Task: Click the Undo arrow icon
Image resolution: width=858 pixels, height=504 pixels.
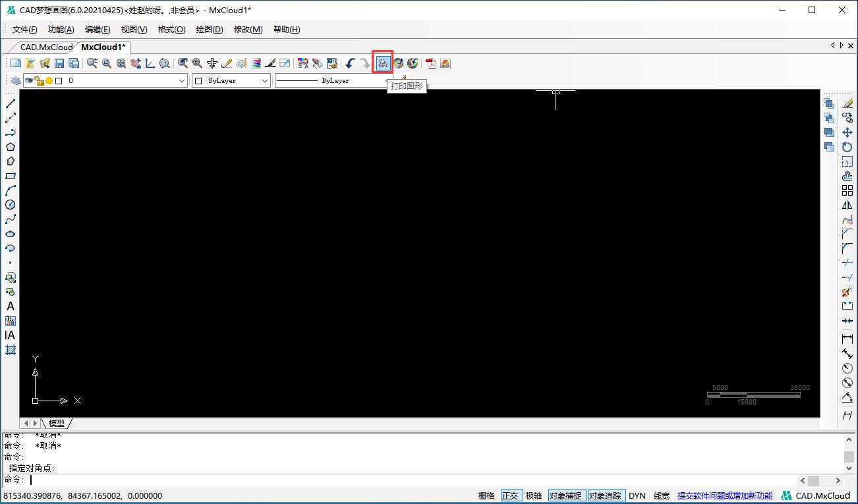Action: coord(350,63)
